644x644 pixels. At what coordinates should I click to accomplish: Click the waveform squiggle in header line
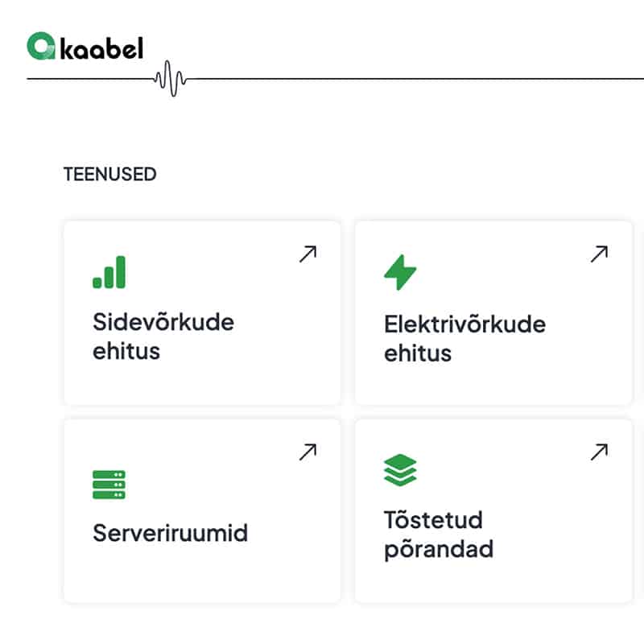tap(170, 78)
